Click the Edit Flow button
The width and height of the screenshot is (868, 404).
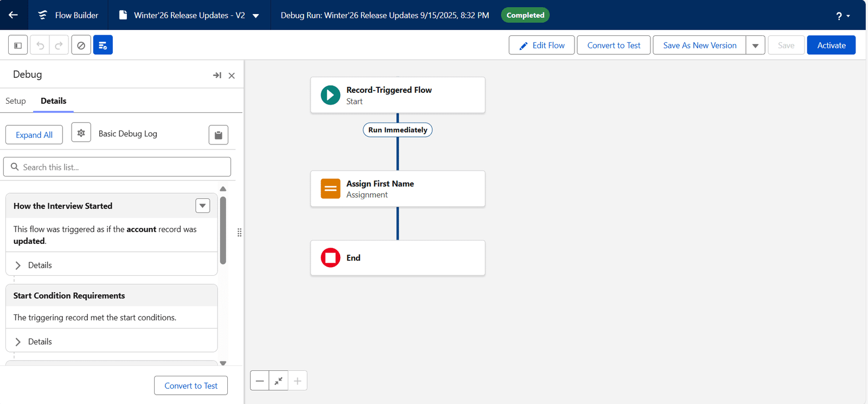click(x=541, y=45)
